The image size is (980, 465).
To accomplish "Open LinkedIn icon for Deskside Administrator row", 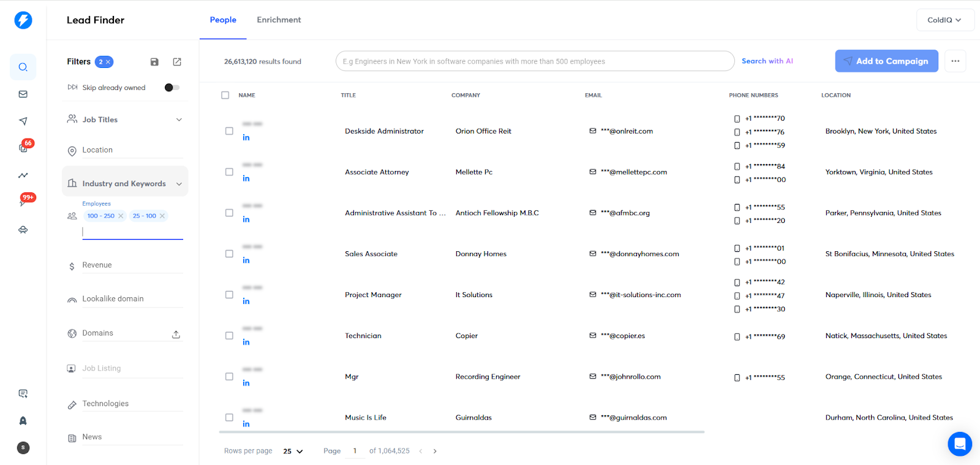I will click(x=246, y=137).
